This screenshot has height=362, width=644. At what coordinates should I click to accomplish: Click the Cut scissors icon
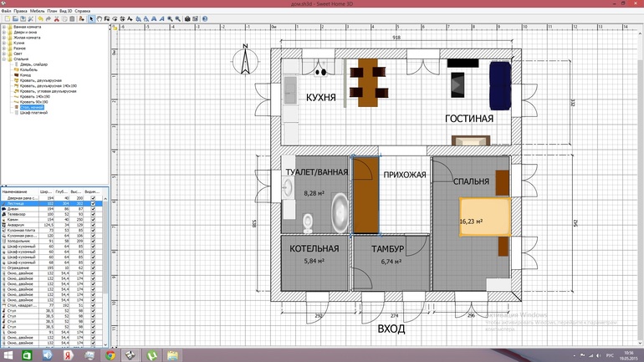pyautogui.click(x=57, y=18)
